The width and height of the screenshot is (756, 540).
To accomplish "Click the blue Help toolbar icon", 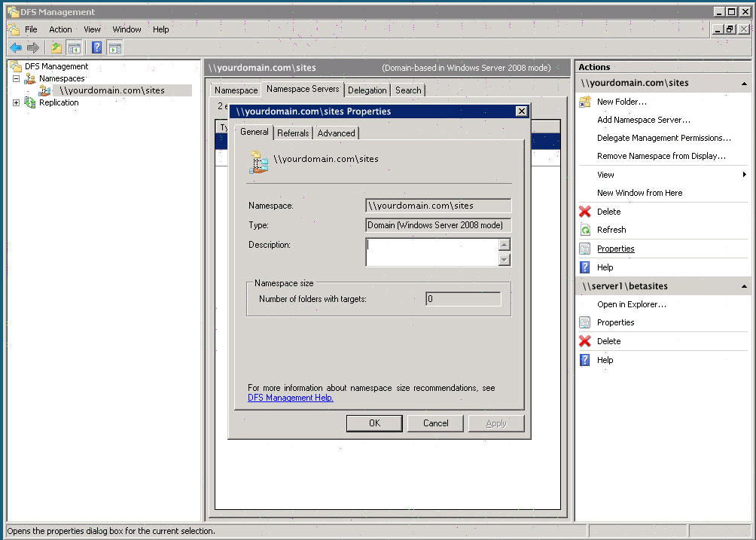I will tap(97, 47).
